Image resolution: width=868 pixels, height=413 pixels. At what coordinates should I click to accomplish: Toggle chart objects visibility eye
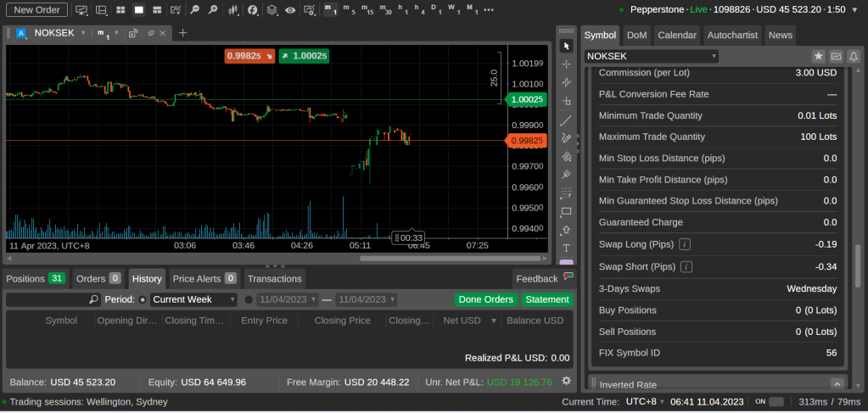point(290,9)
